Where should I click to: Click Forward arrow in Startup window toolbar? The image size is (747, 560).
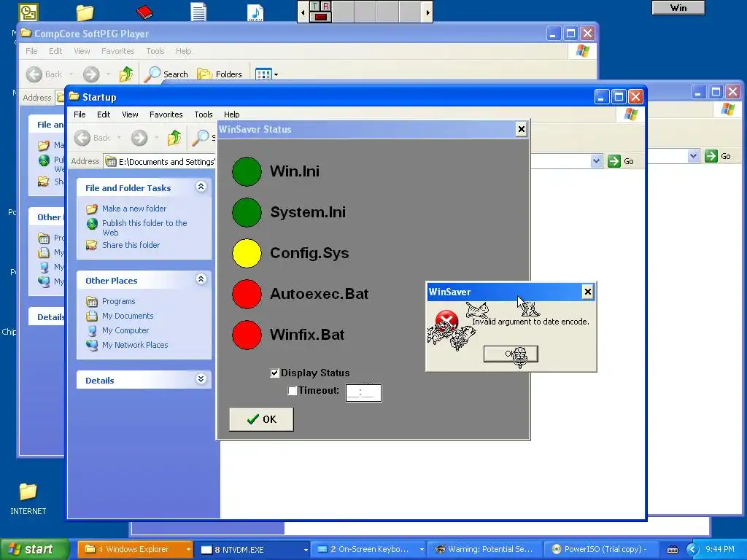click(139, 138)
